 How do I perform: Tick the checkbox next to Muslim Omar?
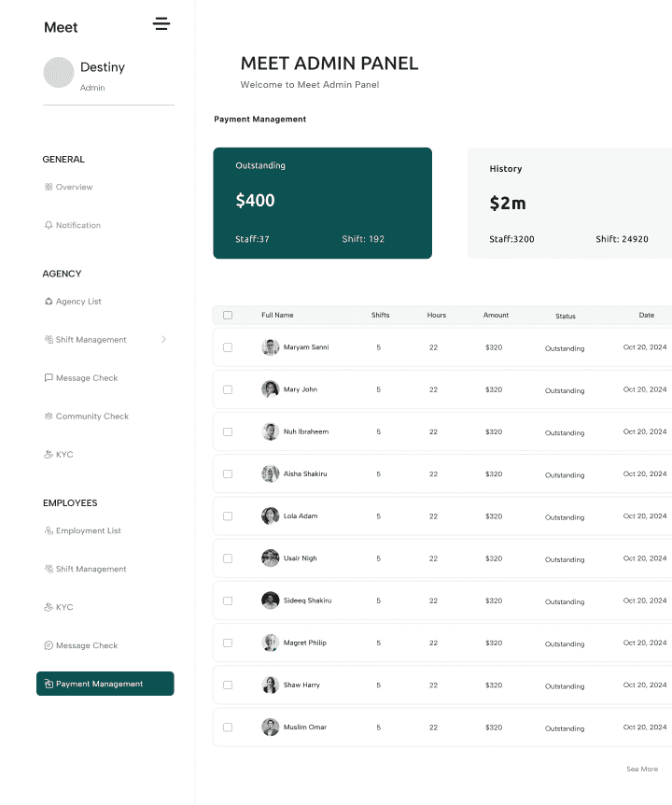point(228,727)
